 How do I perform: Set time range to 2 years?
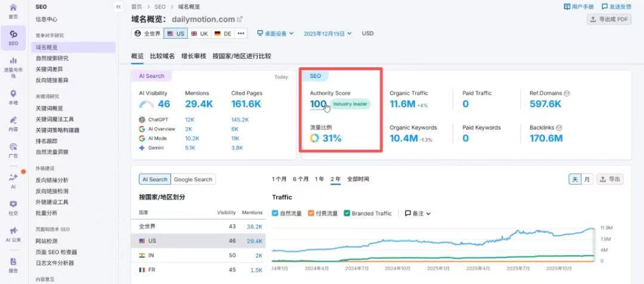(336, 179)
